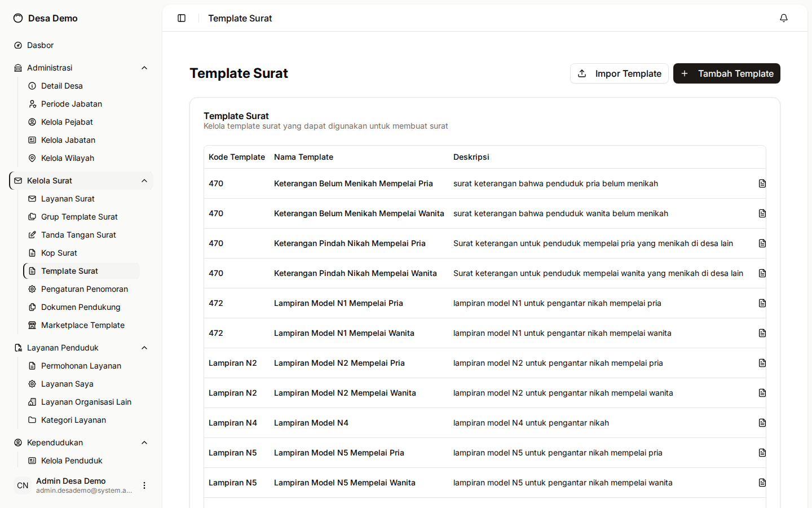Click the Tambah Template button
812x508 pixels.
point(727,73)
